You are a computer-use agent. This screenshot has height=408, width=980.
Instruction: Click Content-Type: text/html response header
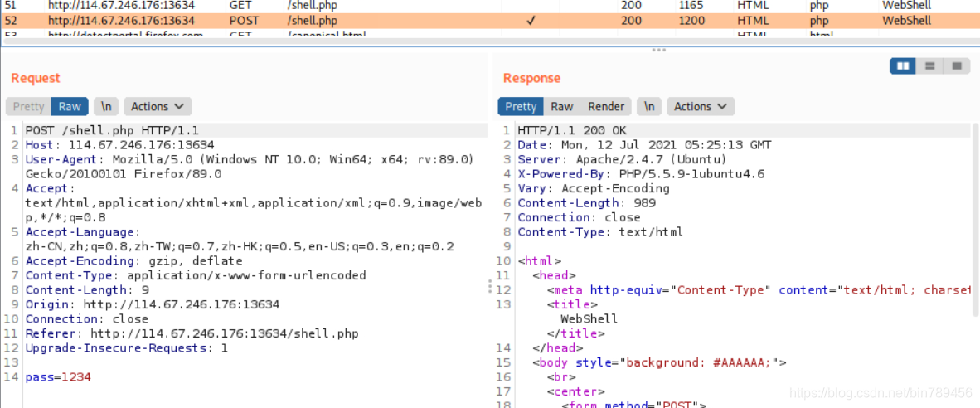coord(600,232)
